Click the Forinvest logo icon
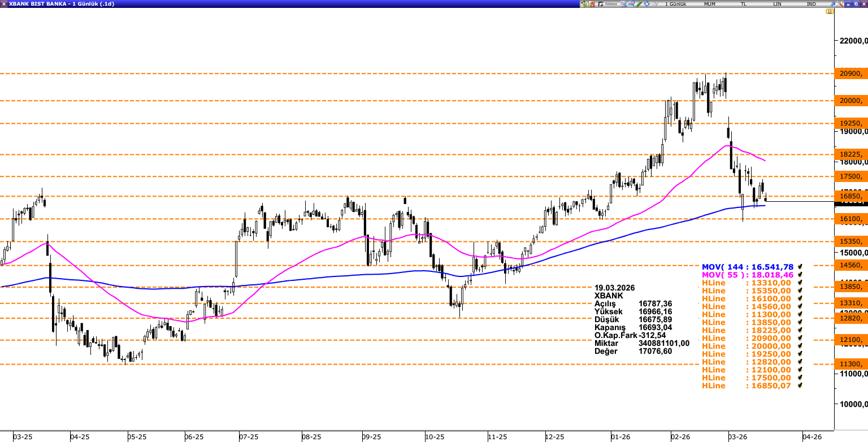 [x=608, y=4]
